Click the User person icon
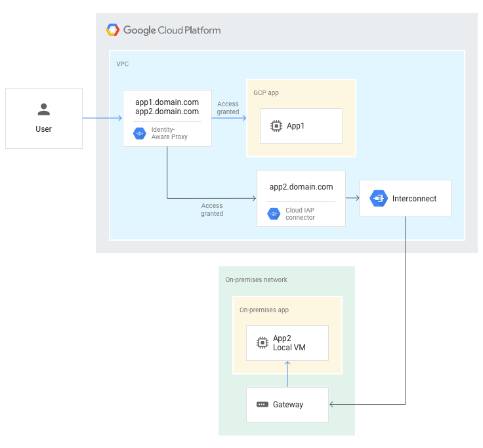The width and height of the screenshot is (483, 448). point(44,109)
